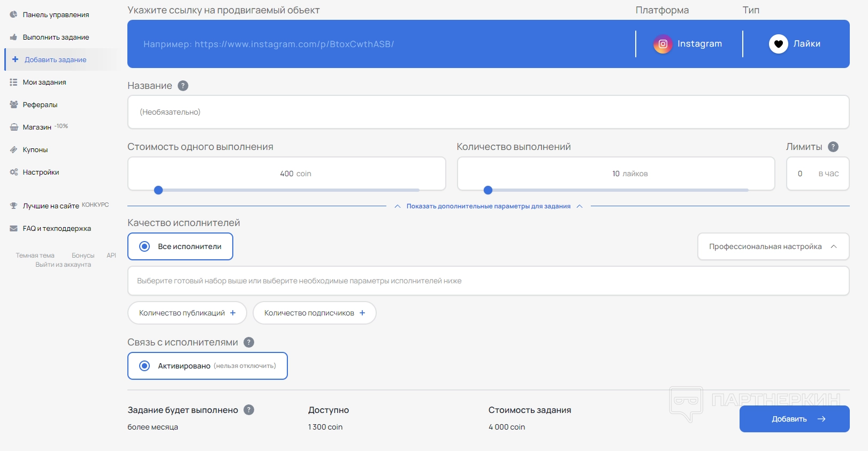Select the Все исполнители radio option
868x451 pixels.
[144, 246]
